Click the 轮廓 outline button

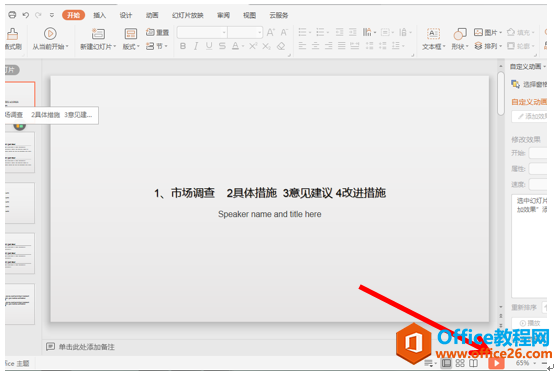tap(520, 46)
